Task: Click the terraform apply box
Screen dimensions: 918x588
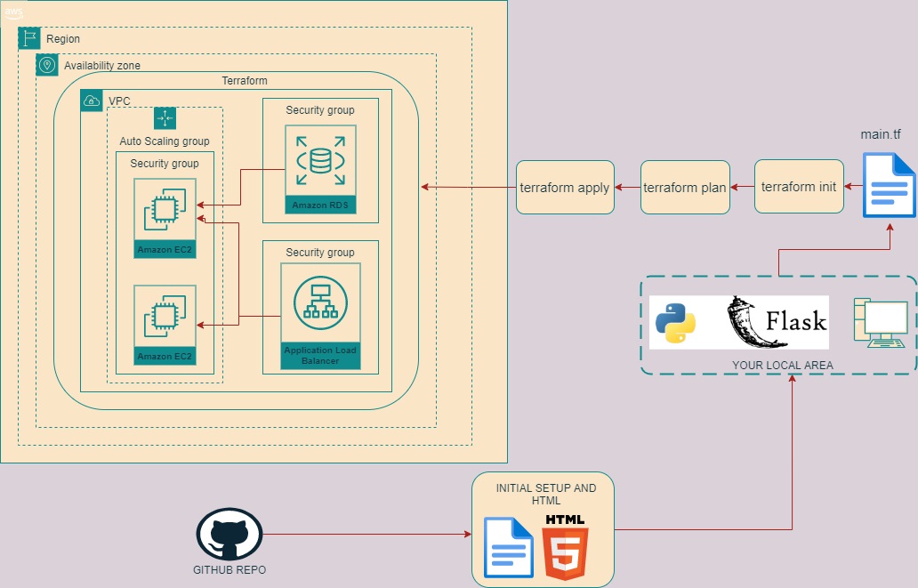Action: [x=565, y=188]
